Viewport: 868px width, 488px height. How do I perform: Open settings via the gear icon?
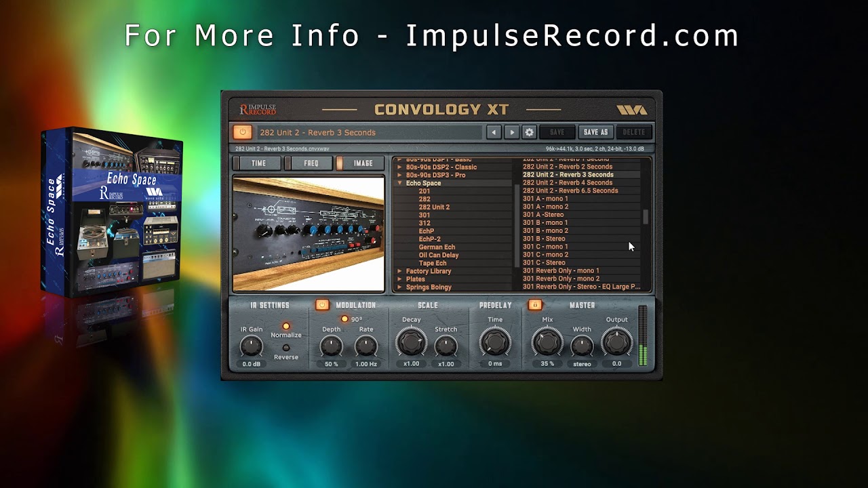pos(530,132)
